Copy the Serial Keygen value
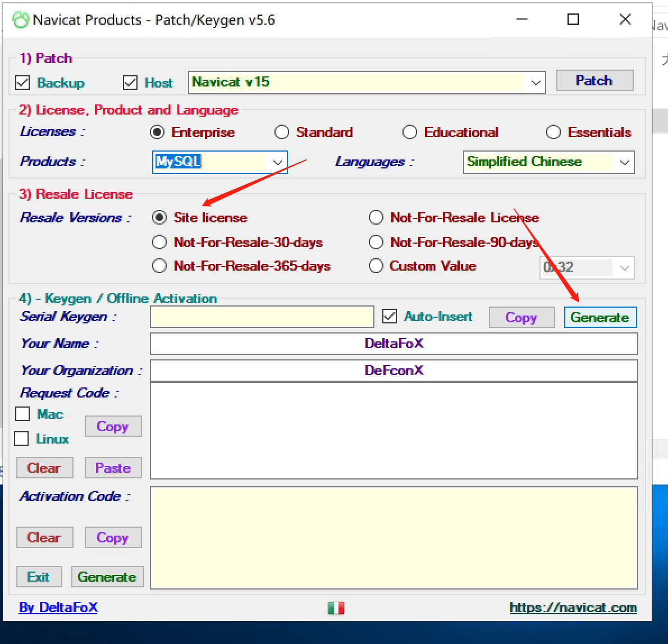 coord(521,317)
